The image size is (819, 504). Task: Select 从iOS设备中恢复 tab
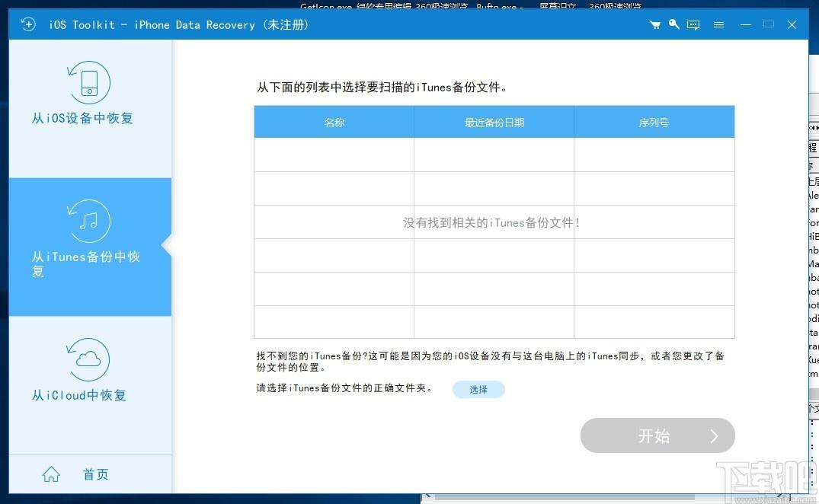point(90,109)
